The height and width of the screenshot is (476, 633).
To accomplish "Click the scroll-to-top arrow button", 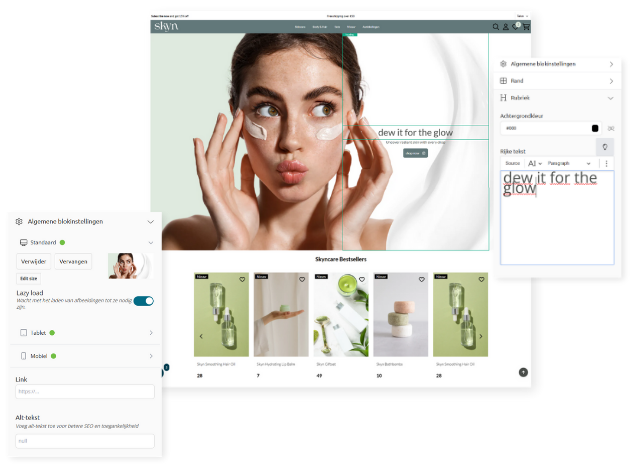I will (523, 372).
